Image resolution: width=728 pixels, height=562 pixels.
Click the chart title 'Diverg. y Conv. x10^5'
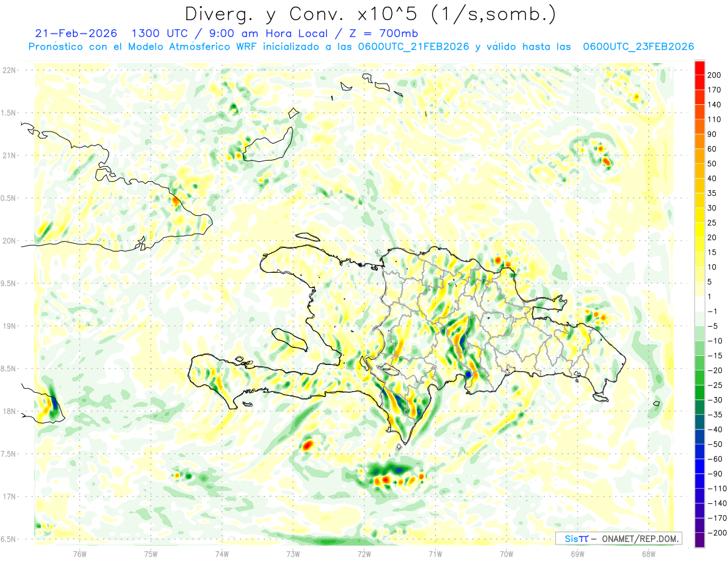tap(305, 13)
